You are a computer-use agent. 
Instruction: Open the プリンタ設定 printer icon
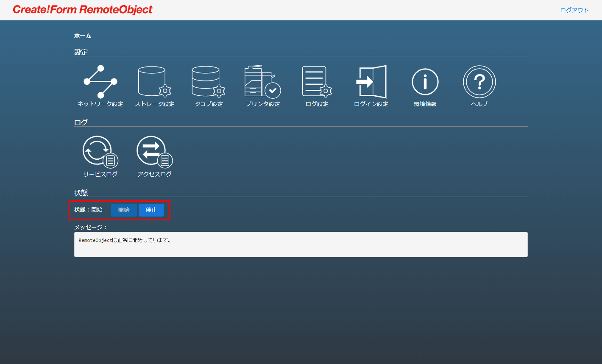point(263,82)
